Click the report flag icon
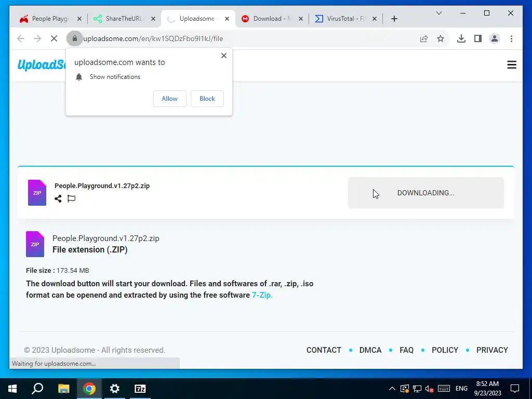The image size is (532, 399). pyautogui.click(x=71, y=198)
